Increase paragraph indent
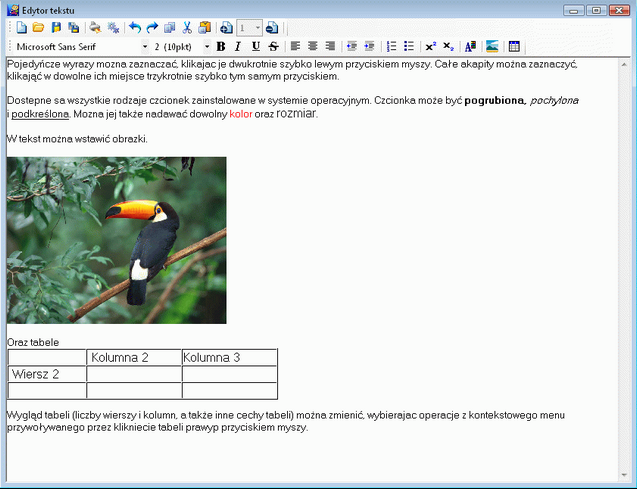 (x=369, y=47)
